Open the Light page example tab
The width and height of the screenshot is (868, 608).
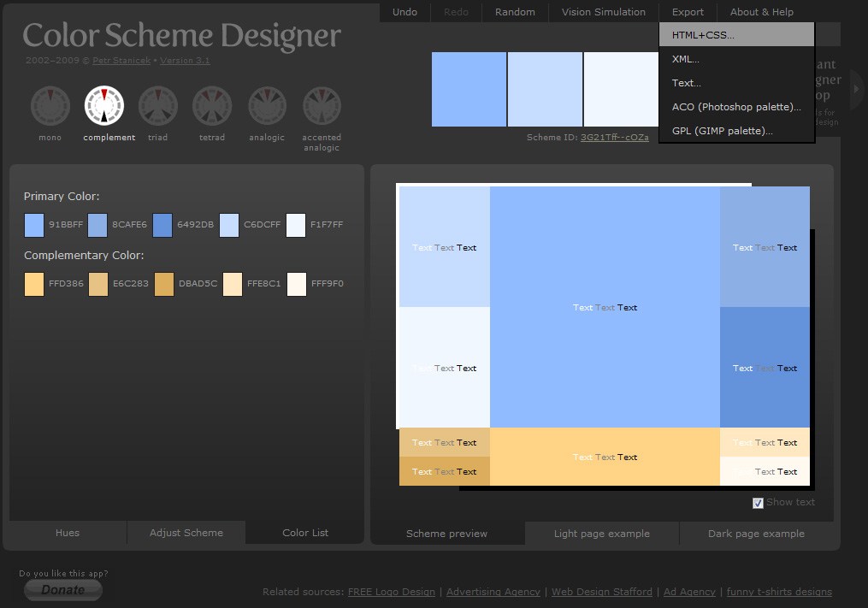pyautogui.click(x=601, y=534)
